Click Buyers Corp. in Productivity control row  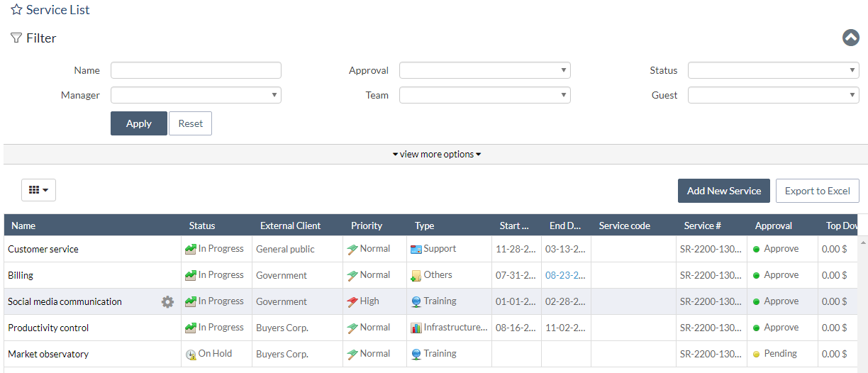[282, 328]
